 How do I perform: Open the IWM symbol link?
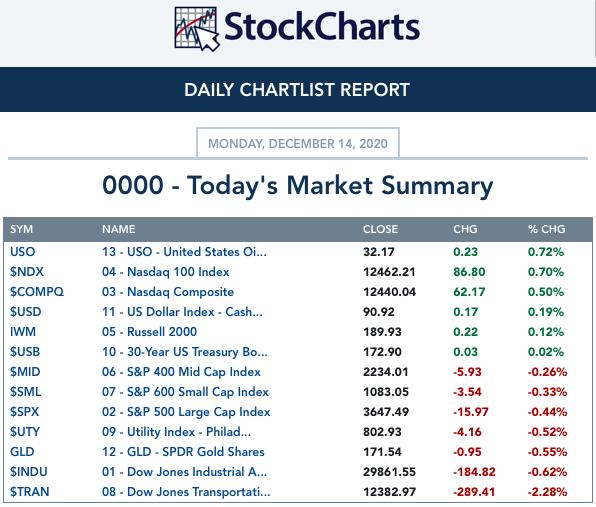tap(23, 332)
